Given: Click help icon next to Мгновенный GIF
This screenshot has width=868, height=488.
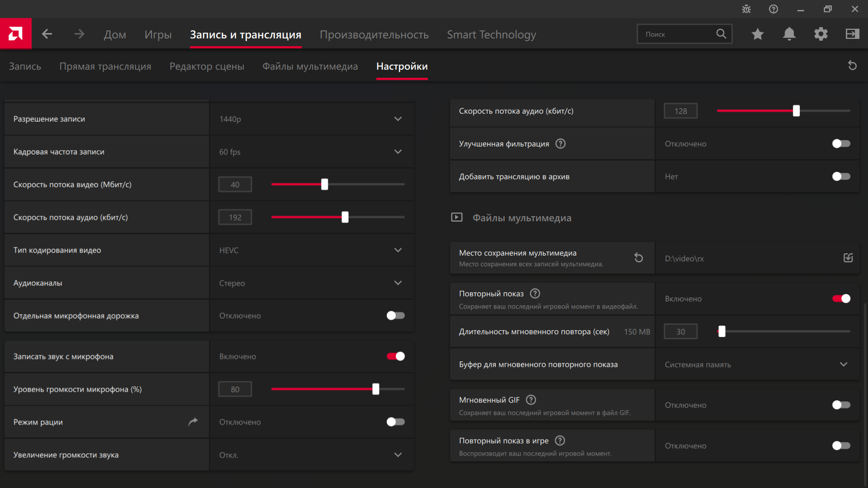Looking at the screenshot, I should (x=531, y=400).
